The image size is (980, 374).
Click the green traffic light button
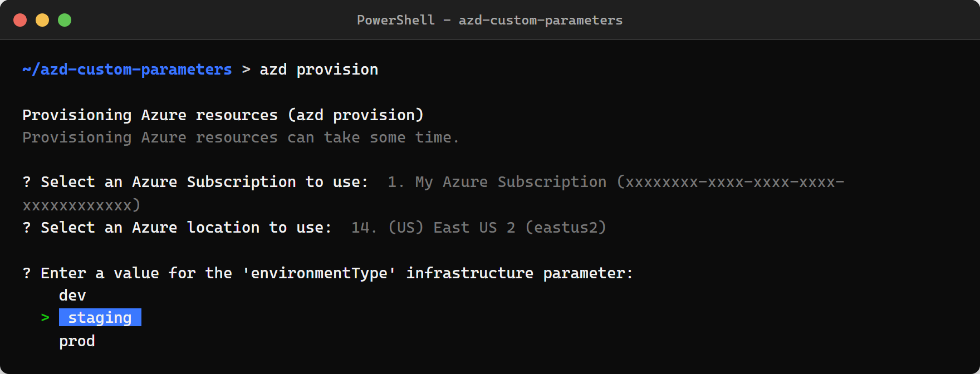coord(65,19)
